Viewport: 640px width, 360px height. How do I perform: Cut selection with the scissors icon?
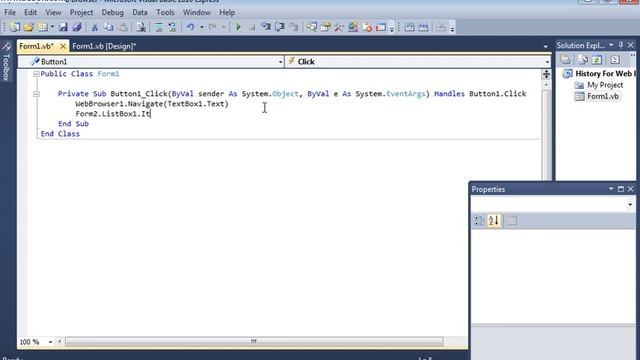[95, 27]
